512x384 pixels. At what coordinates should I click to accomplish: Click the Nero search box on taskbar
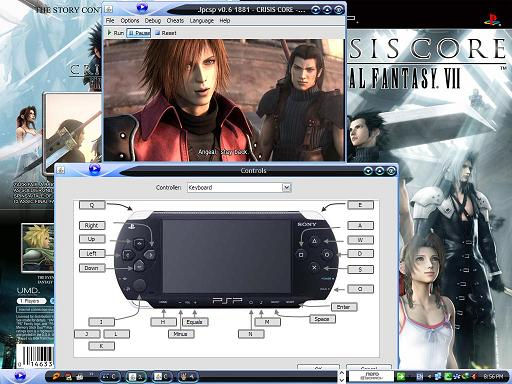click(370, 376)
